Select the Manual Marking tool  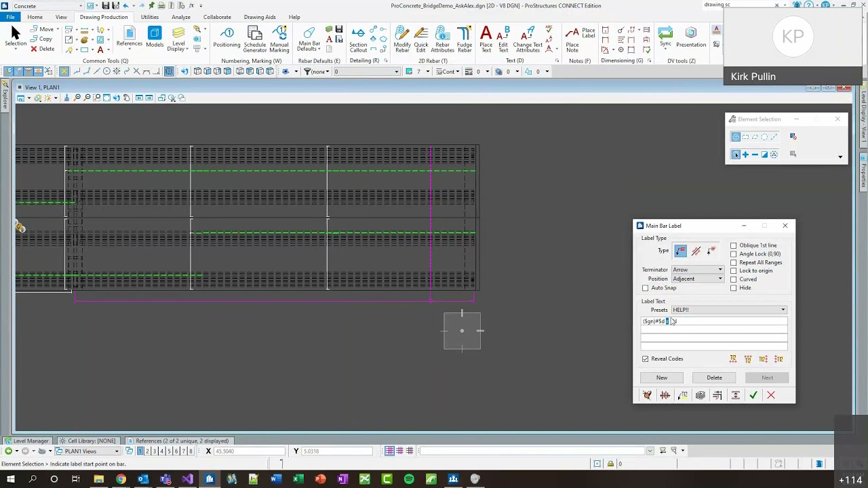coord(279,39)
